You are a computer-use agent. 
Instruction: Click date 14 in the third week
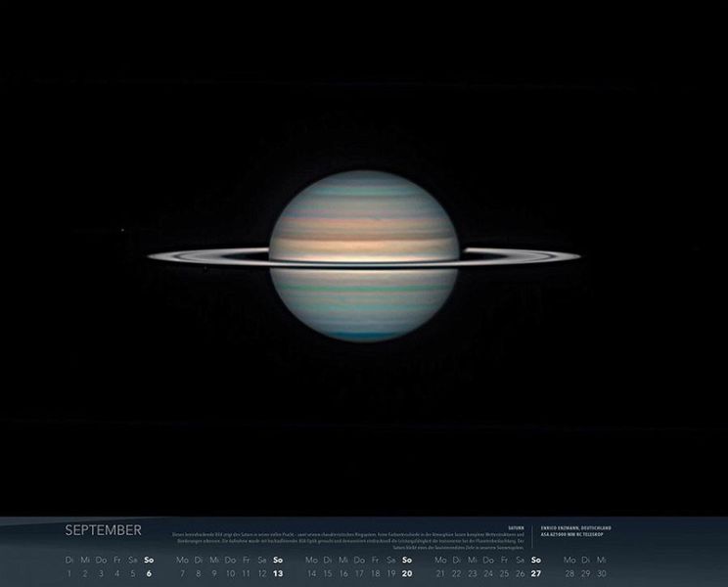click(x=311, y=573)
